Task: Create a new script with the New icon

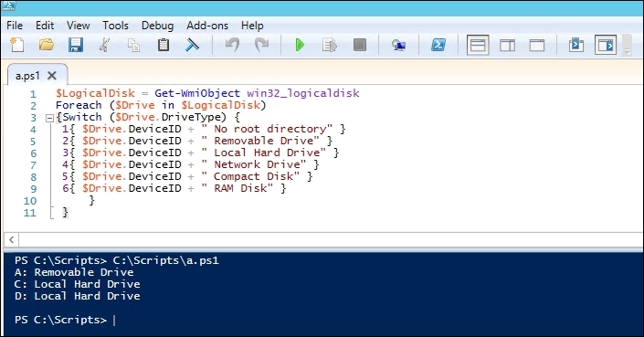Action: [x=16, y=45]
